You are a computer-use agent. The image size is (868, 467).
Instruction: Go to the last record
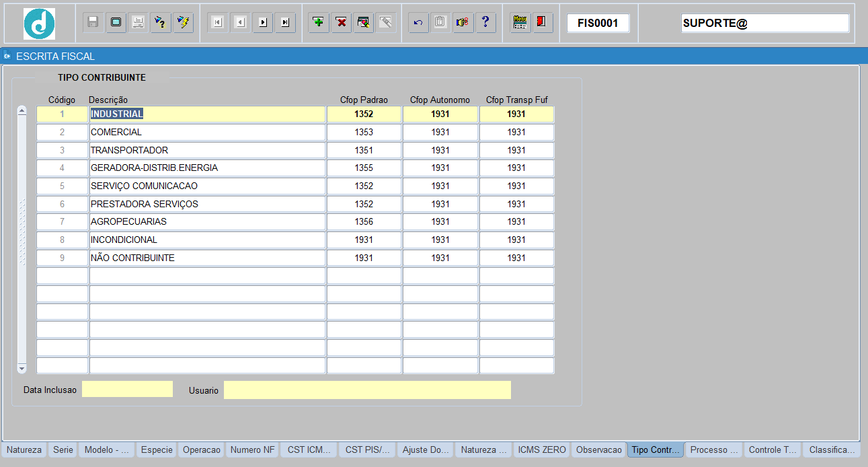click(x=285, y=22)
